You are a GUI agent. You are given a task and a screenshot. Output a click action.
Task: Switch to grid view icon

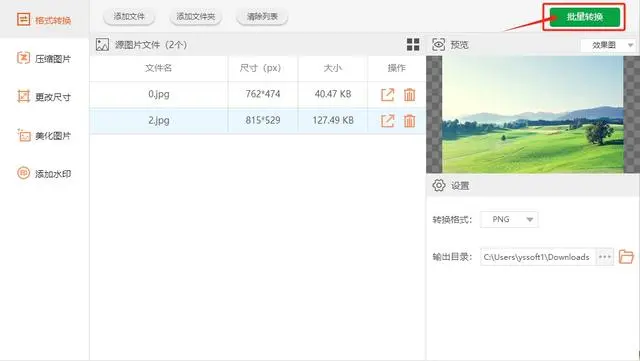click(413, 45)
